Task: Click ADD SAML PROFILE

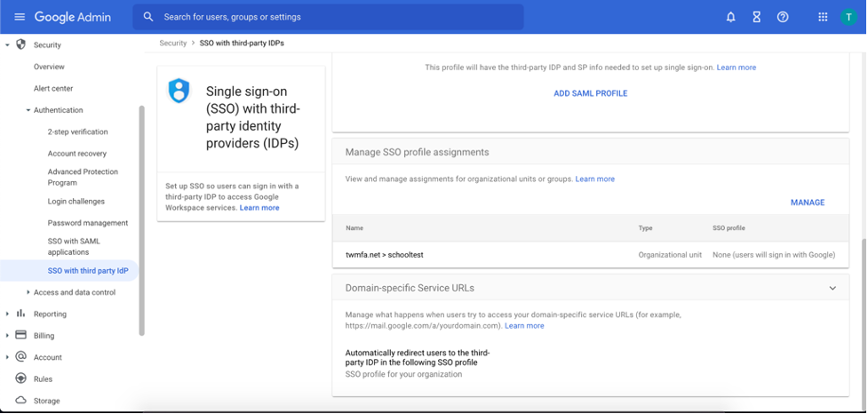Action: pos(591,93)
